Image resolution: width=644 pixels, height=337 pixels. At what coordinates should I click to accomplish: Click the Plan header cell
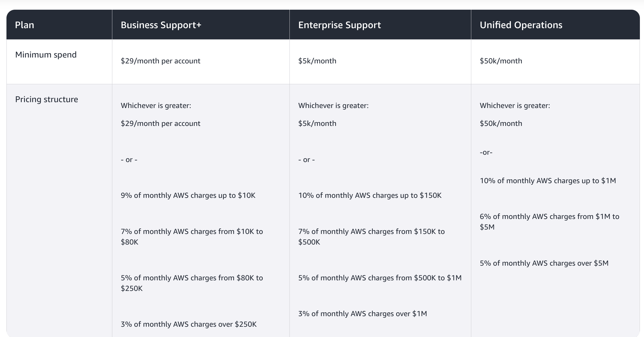[x=25, y=25]
